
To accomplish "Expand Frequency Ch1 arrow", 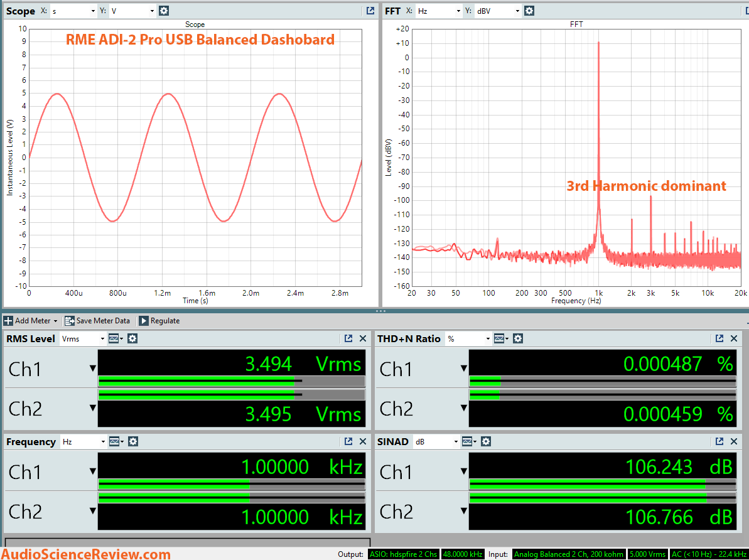I will tap(93, 471).
